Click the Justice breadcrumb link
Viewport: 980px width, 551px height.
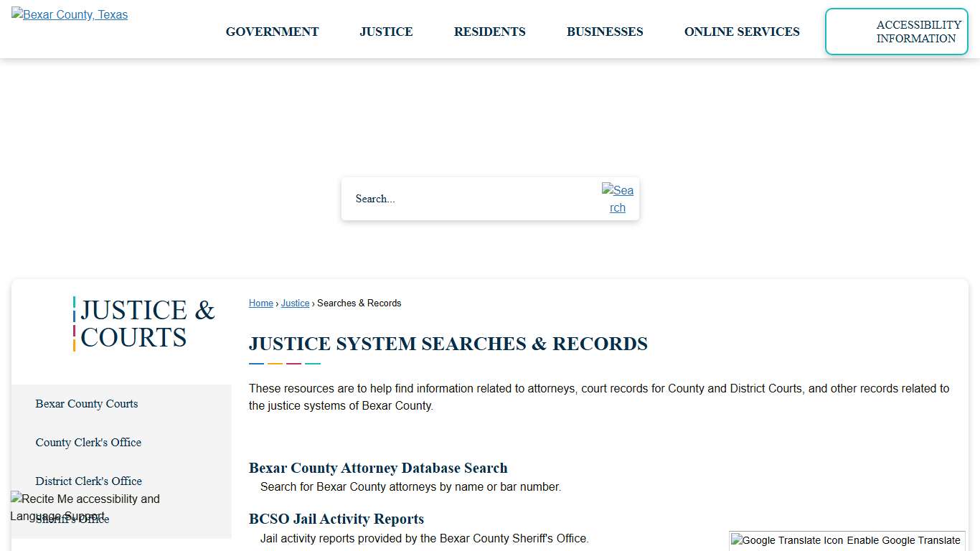point(295,303)
